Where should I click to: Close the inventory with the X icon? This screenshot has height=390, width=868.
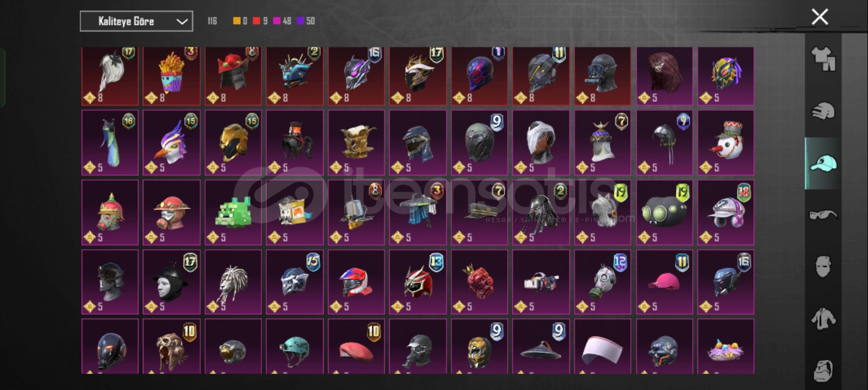[820, 17]
